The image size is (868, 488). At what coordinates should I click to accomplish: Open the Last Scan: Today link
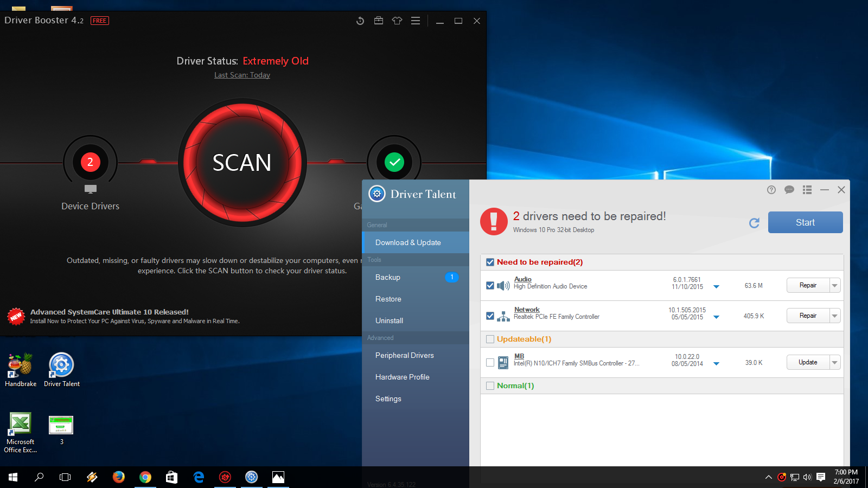coord(242,75)
